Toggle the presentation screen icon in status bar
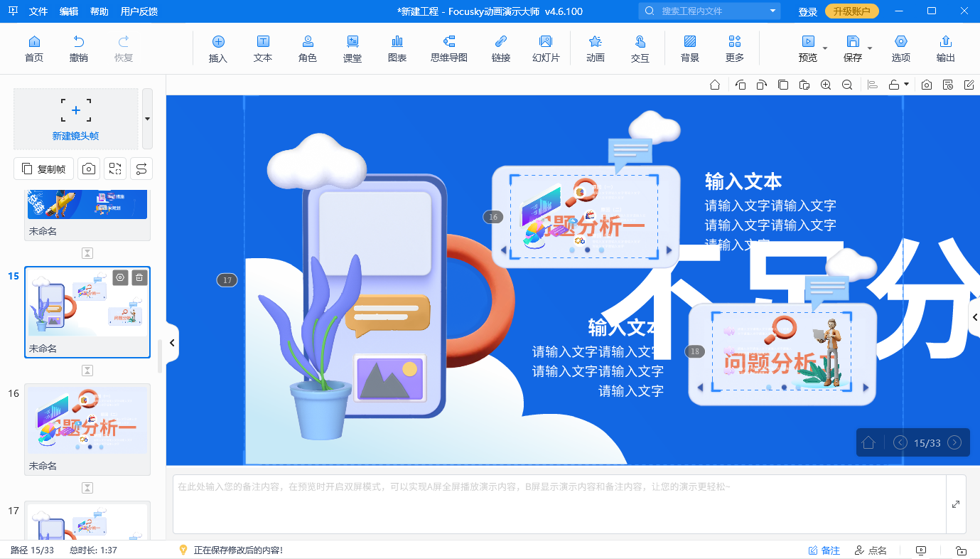This screenshot has height=559, width=980. click(922, 550)
